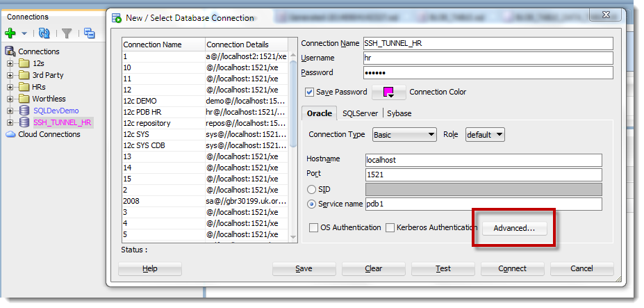Image resolution: width=644 pixels, height=308 pixels.
Task: Enable OS Authentication checkbox
Action: 313,228
